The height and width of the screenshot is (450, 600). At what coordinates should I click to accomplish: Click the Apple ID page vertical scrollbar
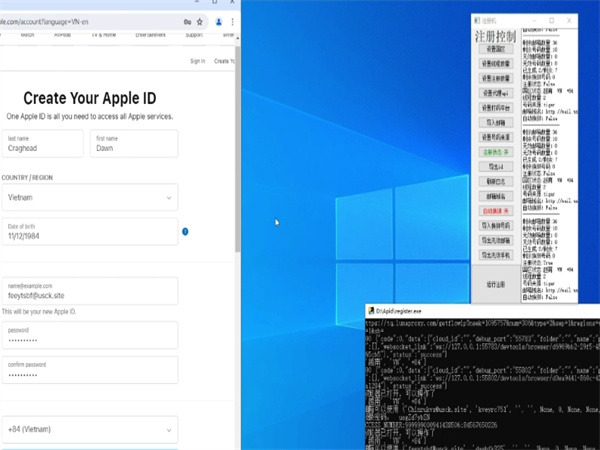pos(237,150)
